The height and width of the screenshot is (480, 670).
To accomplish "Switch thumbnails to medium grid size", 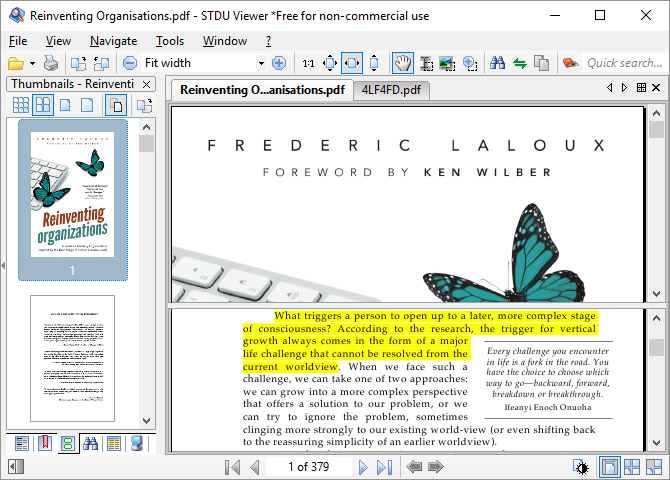I will [43, 105].
